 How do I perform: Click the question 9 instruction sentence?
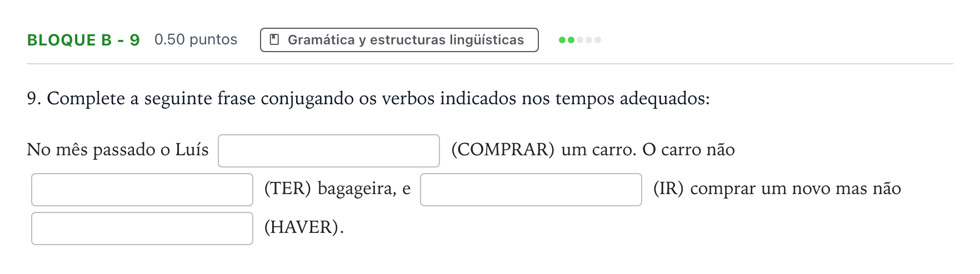click(x=368, y=99)
